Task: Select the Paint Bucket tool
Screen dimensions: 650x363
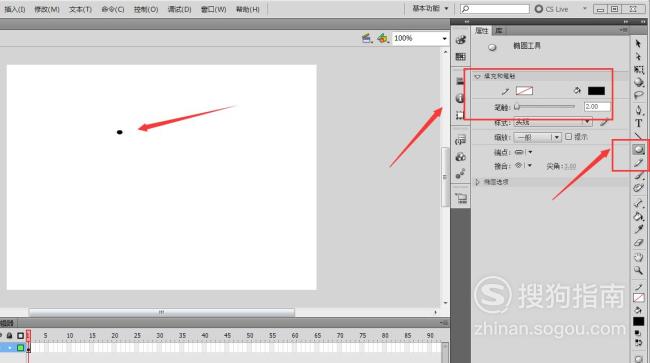Action: (638, 216)
